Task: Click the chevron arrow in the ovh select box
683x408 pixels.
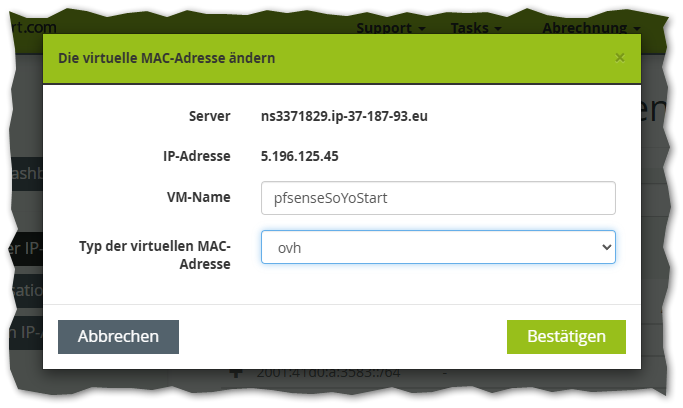Action: 604,247
